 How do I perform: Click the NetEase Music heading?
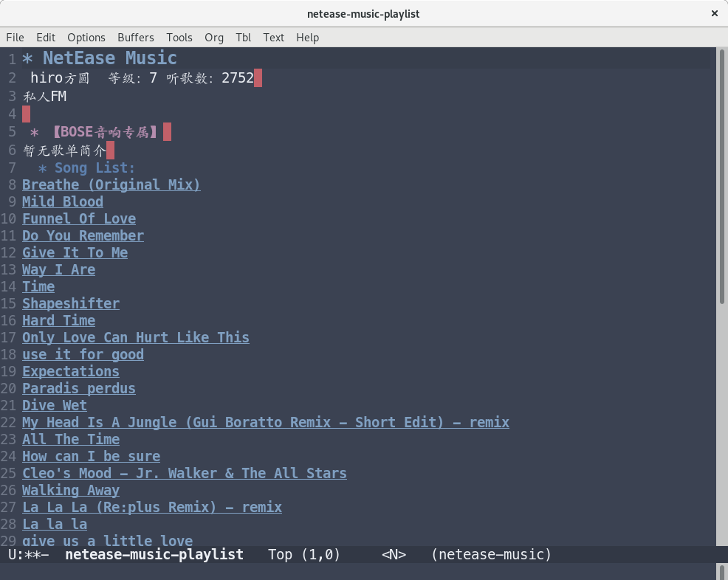point(109,58)
